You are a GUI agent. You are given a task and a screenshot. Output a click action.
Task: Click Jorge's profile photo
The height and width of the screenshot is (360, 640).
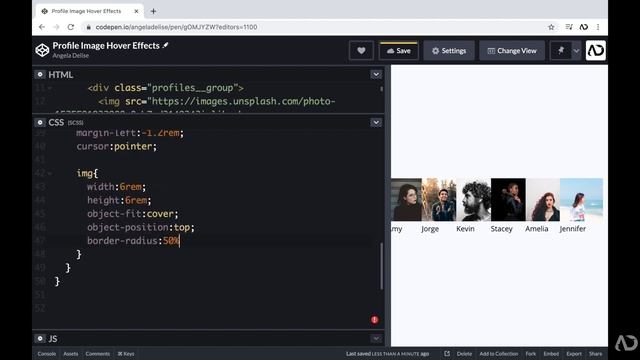[x=438, y=200]
